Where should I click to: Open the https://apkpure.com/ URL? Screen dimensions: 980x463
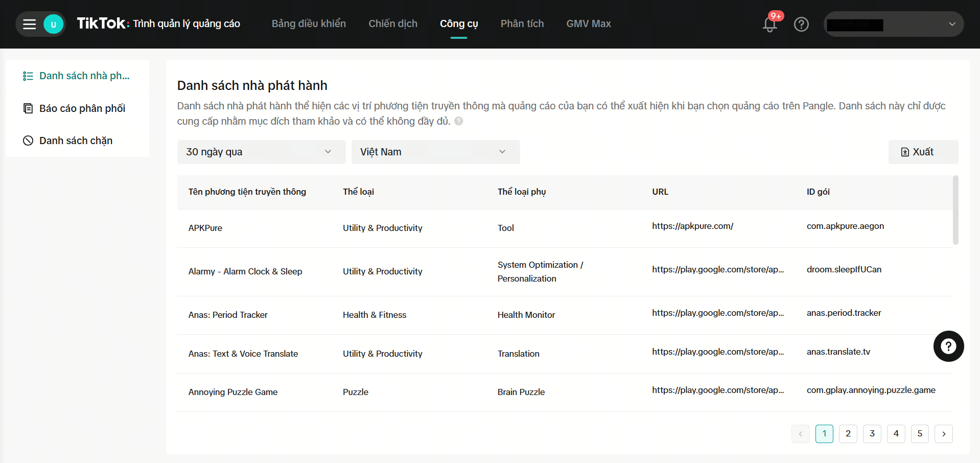pos(692,226)
